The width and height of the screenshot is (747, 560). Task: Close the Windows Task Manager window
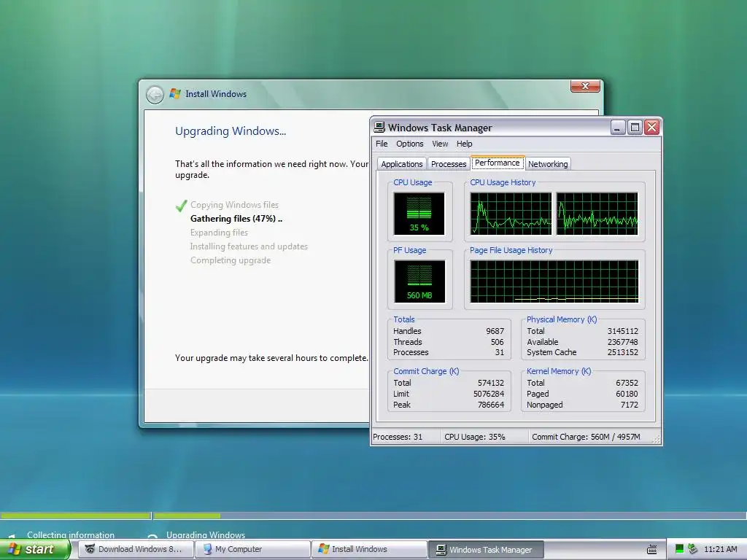point(651,127)
